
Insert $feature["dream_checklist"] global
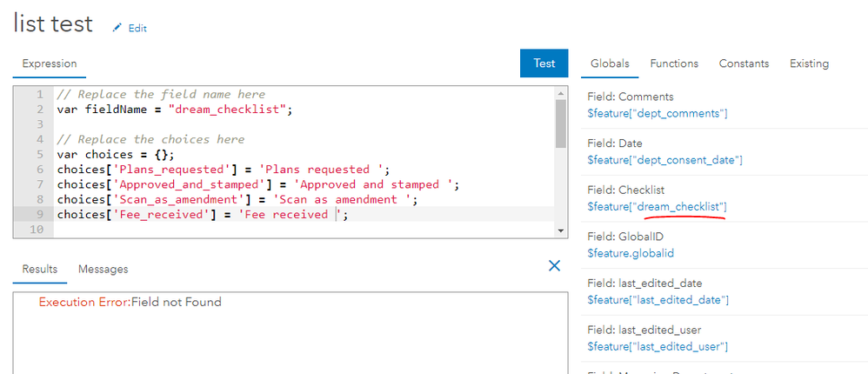[657, 206]
